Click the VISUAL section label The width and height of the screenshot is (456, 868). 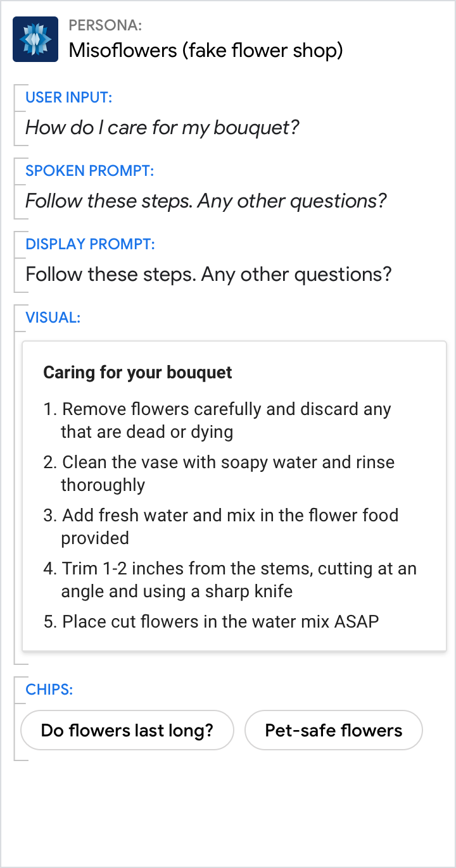[53, 318]
